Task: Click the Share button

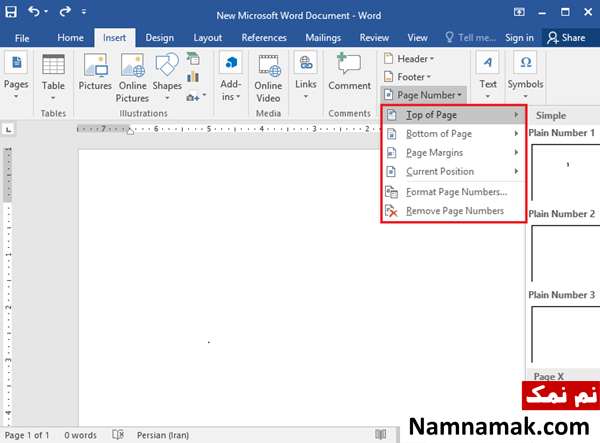Action: (x=566, y=38)
